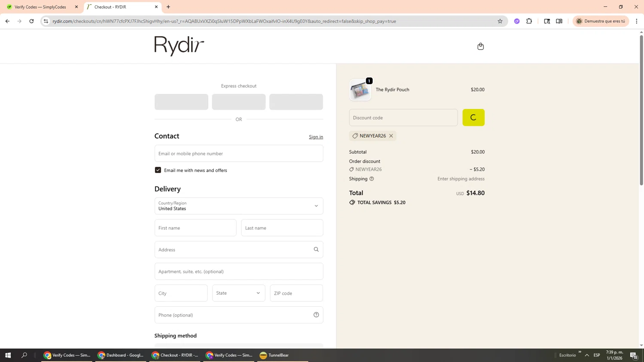The height and width of the screenshot is (362, 644).
Task: Switch to second Verify Codes taskbar window
Action: (x=229, y=355)
